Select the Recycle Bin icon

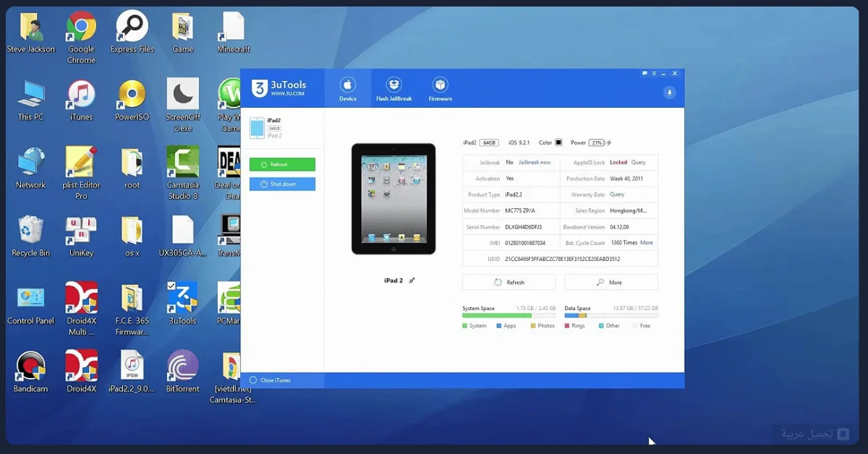tap(30, 236)
